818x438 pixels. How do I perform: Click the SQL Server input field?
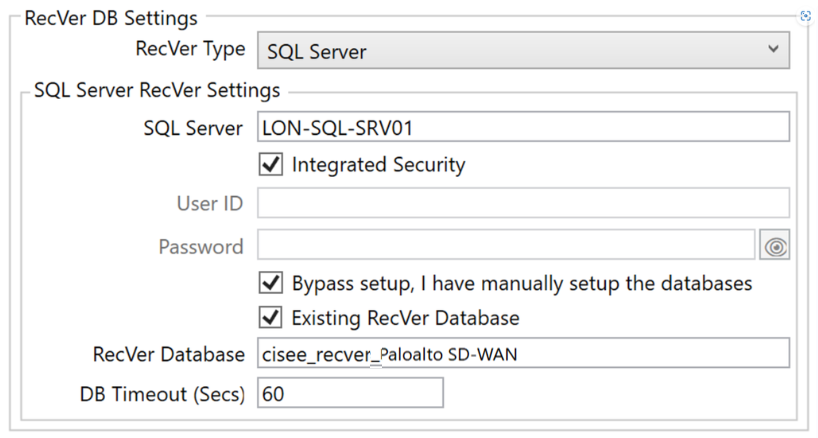[523, 127]
